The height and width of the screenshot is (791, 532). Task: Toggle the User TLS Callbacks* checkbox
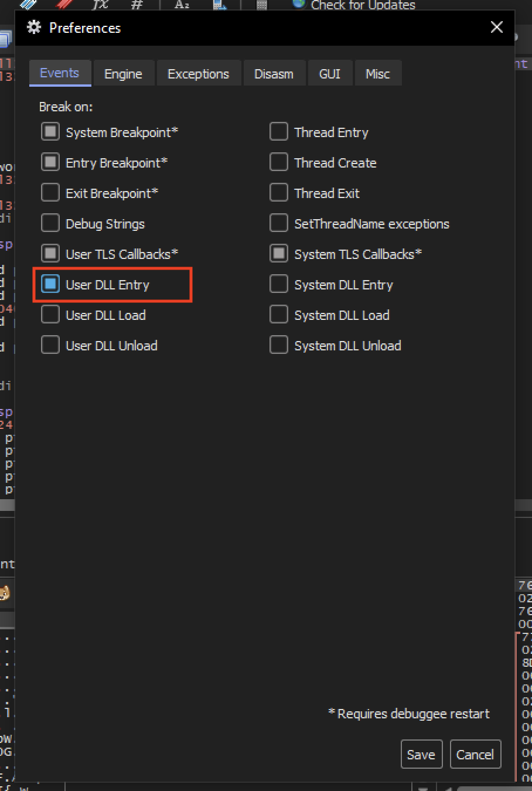pyautogui.click(x=50, y=254)
